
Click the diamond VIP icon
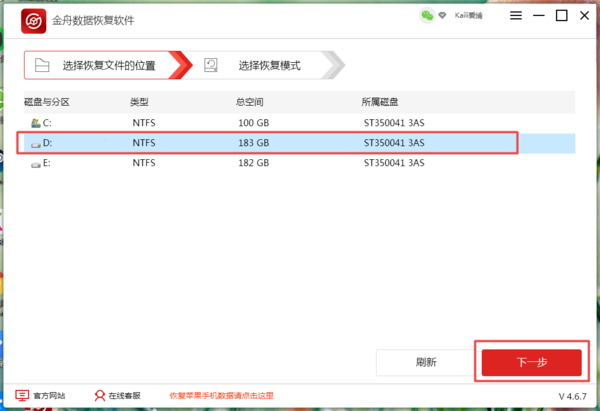442,15
